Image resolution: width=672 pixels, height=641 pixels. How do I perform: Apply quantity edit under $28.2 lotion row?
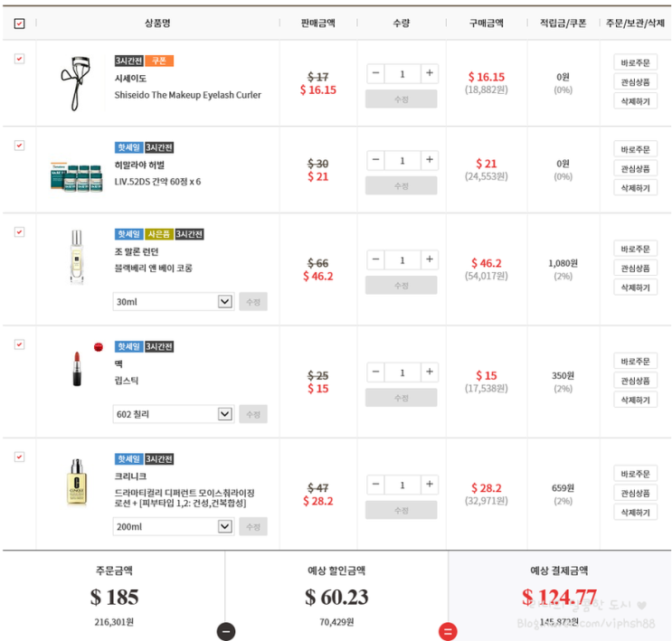pos(402,510)
